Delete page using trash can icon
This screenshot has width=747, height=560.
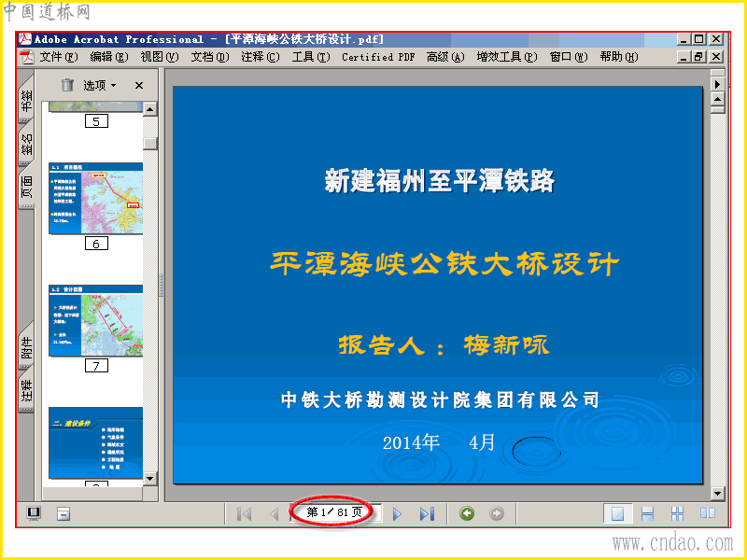pos(67,85)
